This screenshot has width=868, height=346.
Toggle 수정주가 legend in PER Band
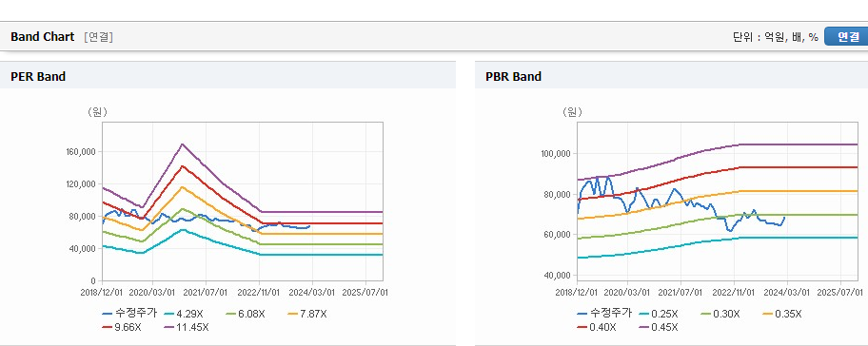(129, 314)
